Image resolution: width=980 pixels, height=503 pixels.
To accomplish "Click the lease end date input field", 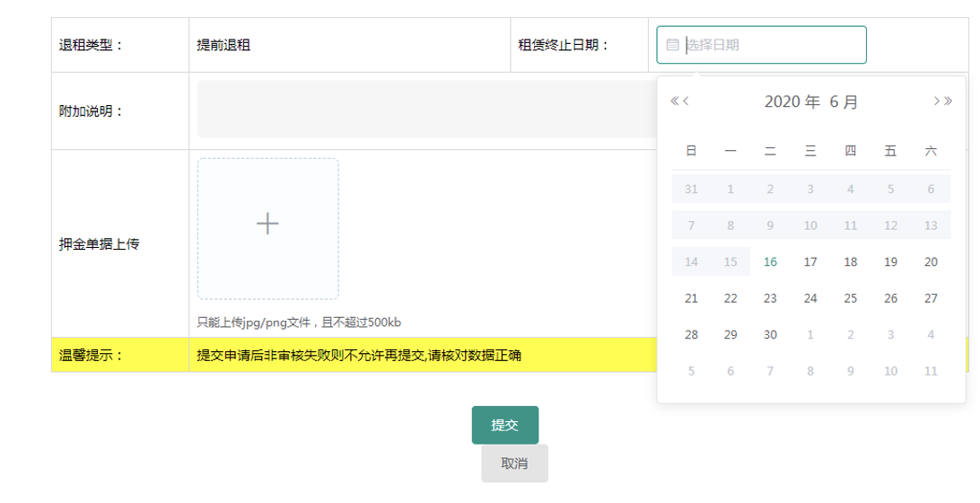I will point(772,45).
